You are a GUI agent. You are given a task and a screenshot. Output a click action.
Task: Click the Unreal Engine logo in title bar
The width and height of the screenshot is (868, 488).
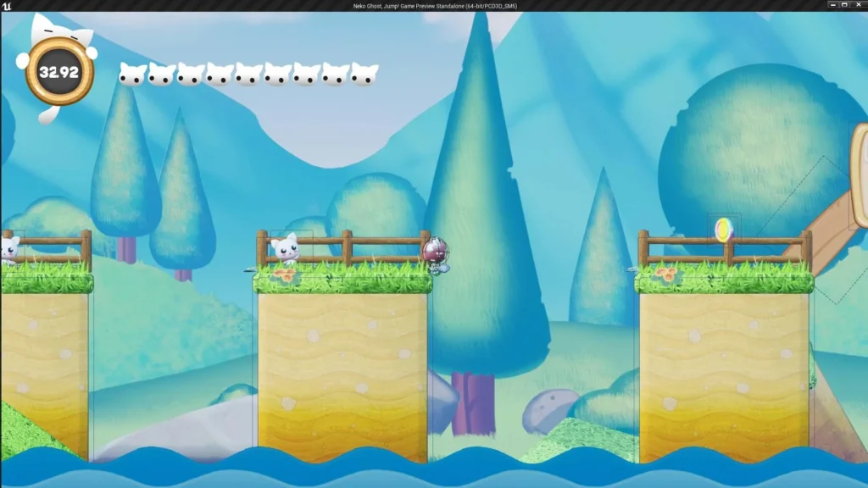pos(7,5)
